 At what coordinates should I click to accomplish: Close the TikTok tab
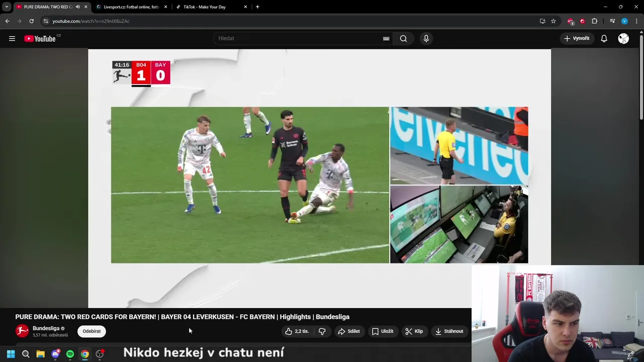(x=246, y=7)
